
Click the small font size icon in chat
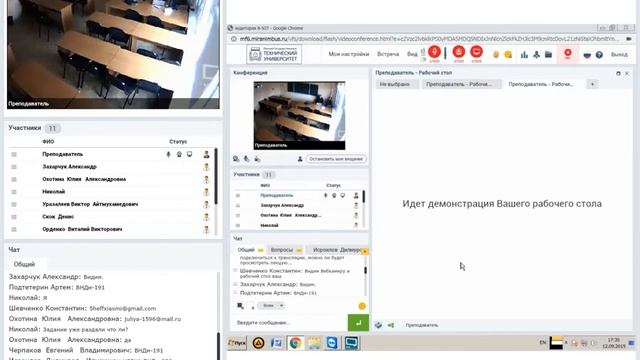(251, 306)
